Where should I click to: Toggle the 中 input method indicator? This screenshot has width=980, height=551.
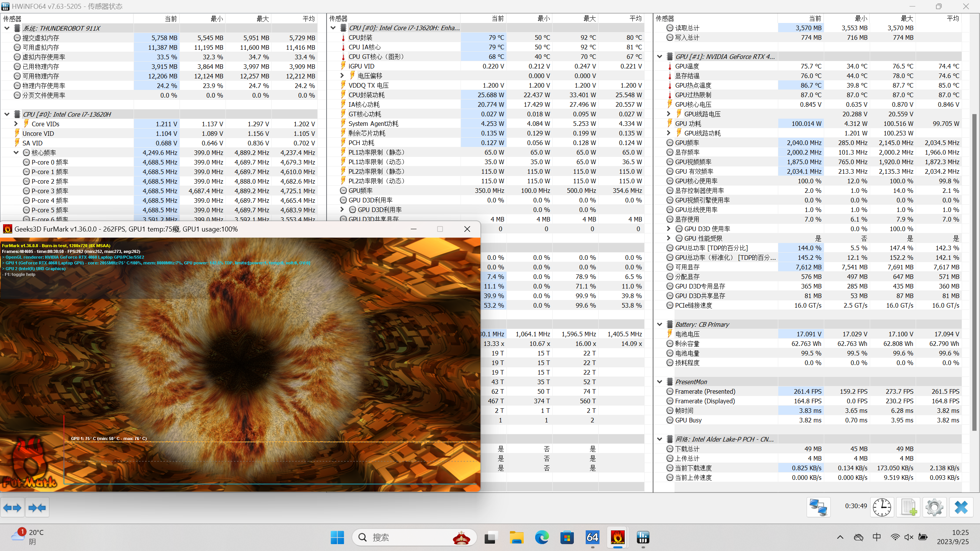[x=876, y=537]
